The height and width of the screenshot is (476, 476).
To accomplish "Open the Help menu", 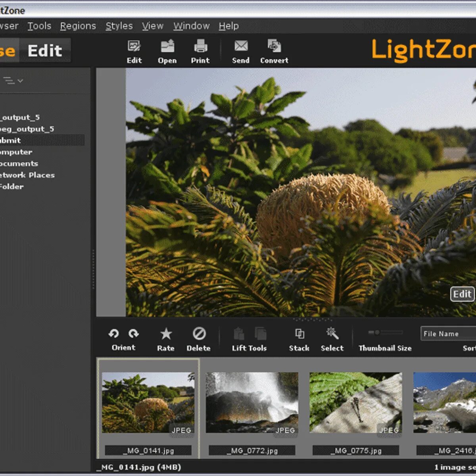I will [229, 26].
